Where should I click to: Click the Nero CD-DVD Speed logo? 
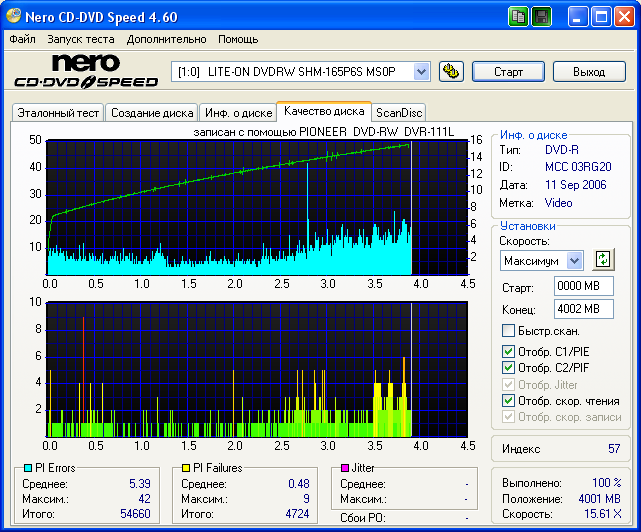click(84, 71)
